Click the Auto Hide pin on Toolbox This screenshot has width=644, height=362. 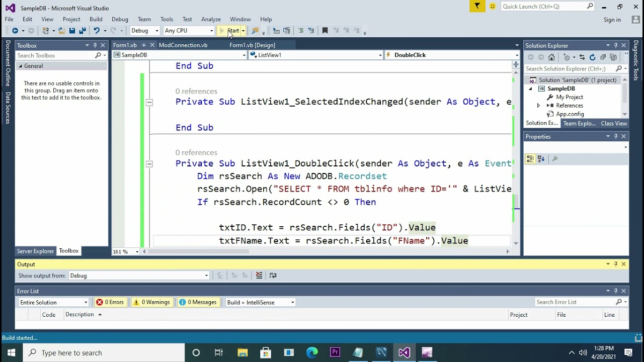pyautogui.click(x=95, y=45)
